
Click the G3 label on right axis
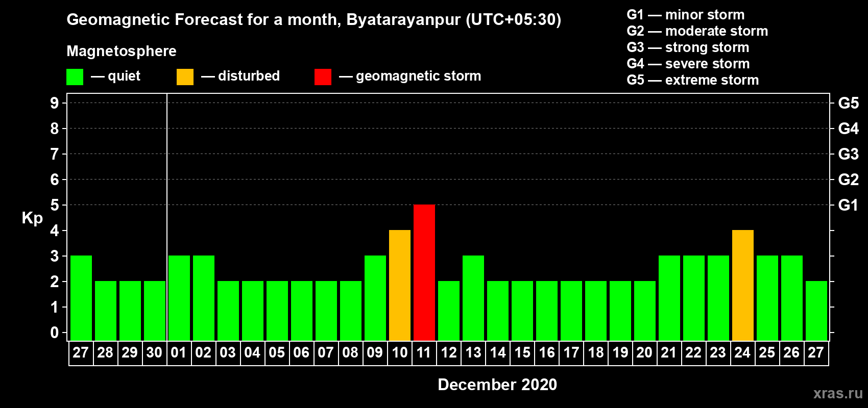click(848, 154)
